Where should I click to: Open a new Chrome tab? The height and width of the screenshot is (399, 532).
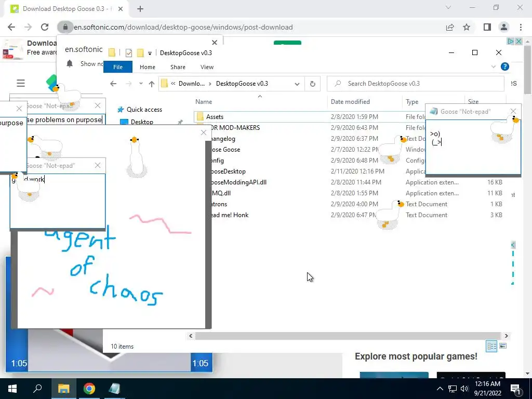pyautogui.click(x=140, y=9)
